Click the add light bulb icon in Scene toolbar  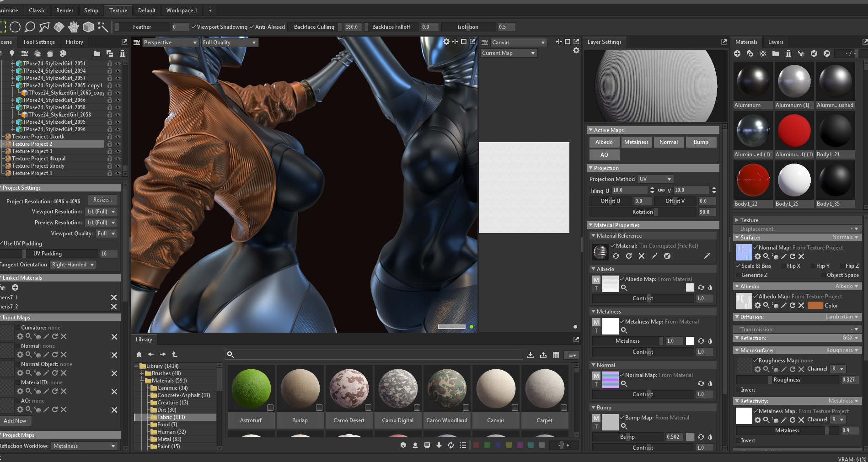[12, 53]
